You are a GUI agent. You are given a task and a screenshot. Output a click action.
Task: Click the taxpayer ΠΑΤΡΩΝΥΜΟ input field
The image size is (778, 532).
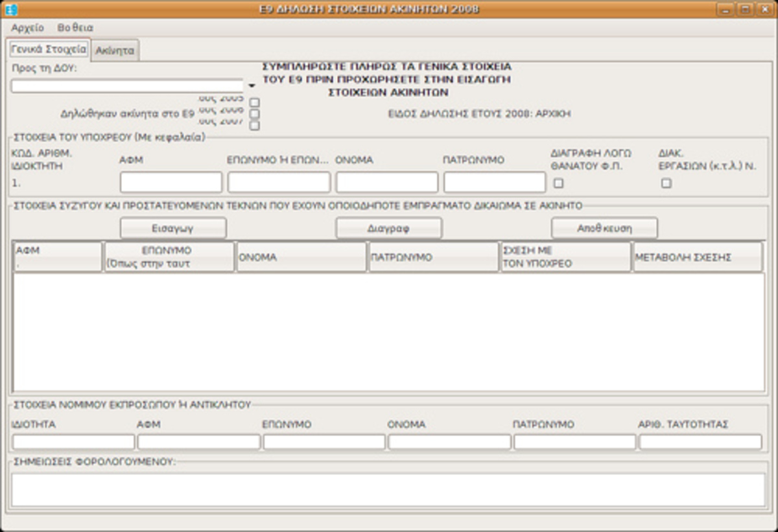(x=494, y=183)
